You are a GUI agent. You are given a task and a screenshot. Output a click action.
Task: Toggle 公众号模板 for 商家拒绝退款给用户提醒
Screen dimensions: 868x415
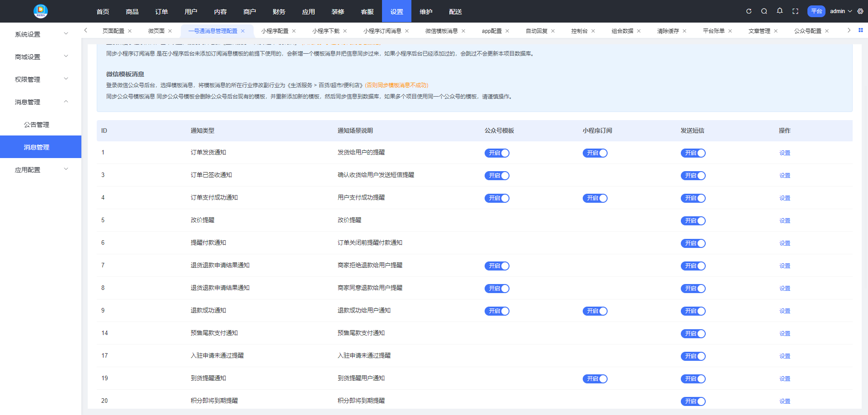tap(497, 266)
